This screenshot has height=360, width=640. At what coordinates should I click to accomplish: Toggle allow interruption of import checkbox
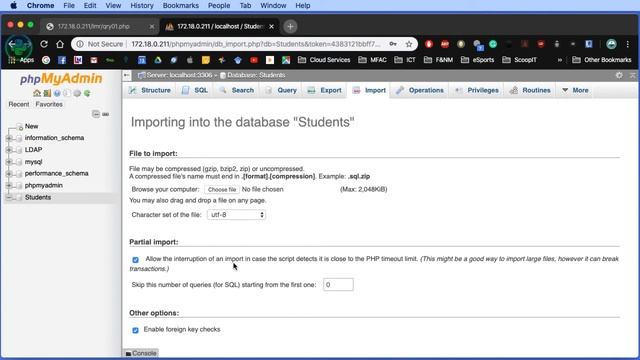pyautogui.click(x=136, y=260)
